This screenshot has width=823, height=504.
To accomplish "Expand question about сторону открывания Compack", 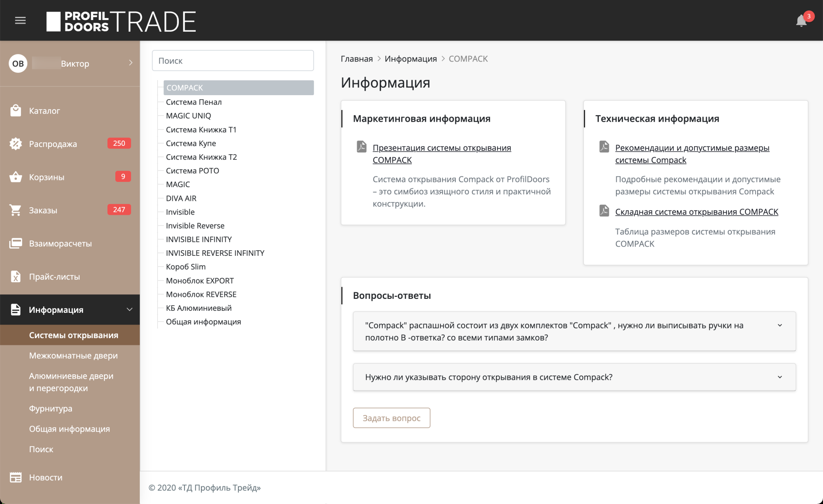I will [780, 377].
